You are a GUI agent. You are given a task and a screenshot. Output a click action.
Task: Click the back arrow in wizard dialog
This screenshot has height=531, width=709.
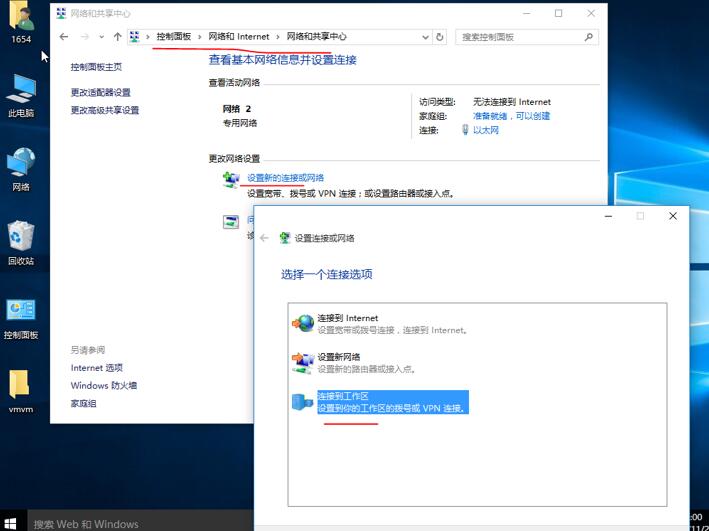[x=264, y=238]
